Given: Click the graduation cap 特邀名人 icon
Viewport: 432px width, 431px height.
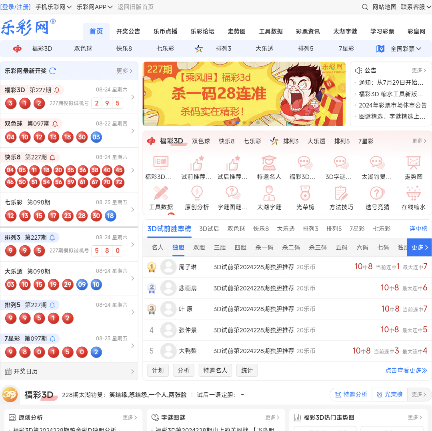Looking at the screenshot, I should point(269,163).
